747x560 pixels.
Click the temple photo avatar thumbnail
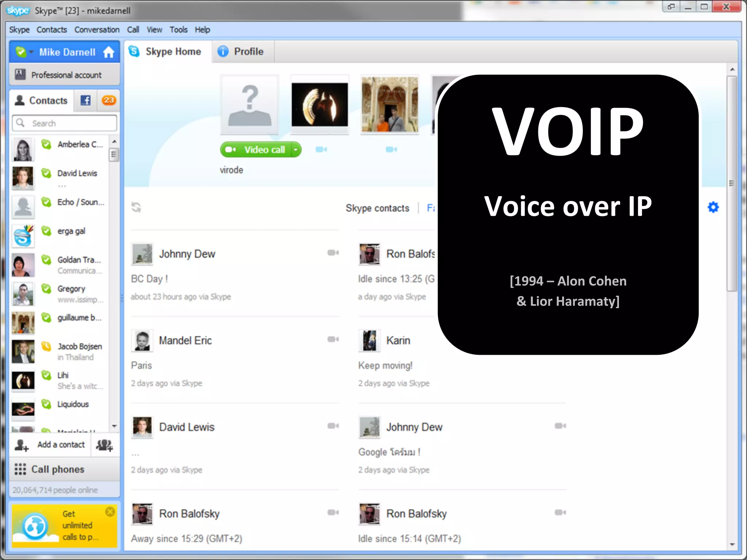(x=390, y=105)
